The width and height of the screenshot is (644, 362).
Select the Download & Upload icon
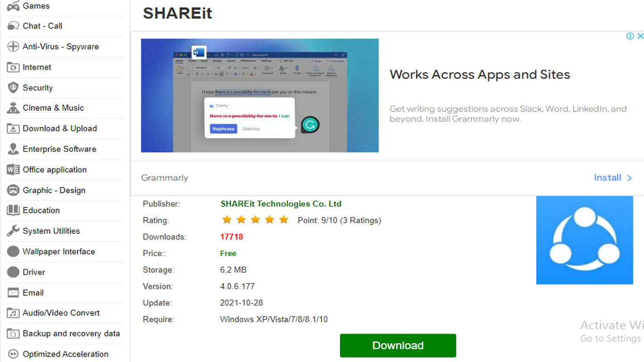click(x=13, y=128)
